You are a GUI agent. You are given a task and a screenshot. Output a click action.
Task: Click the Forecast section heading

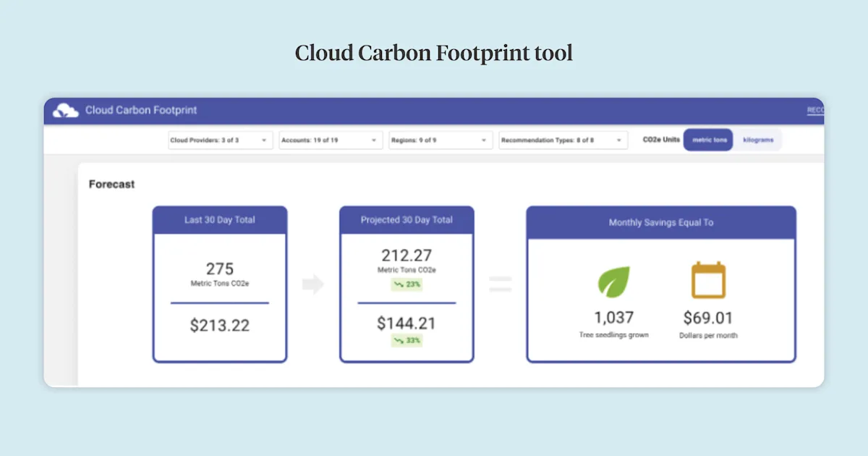(111, 185)
